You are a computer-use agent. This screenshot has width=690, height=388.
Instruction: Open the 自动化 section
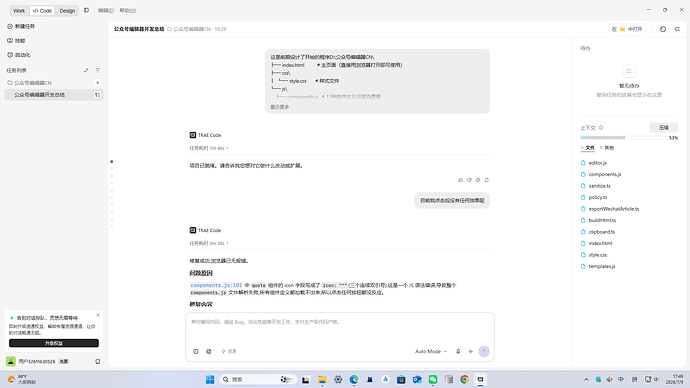19,55
